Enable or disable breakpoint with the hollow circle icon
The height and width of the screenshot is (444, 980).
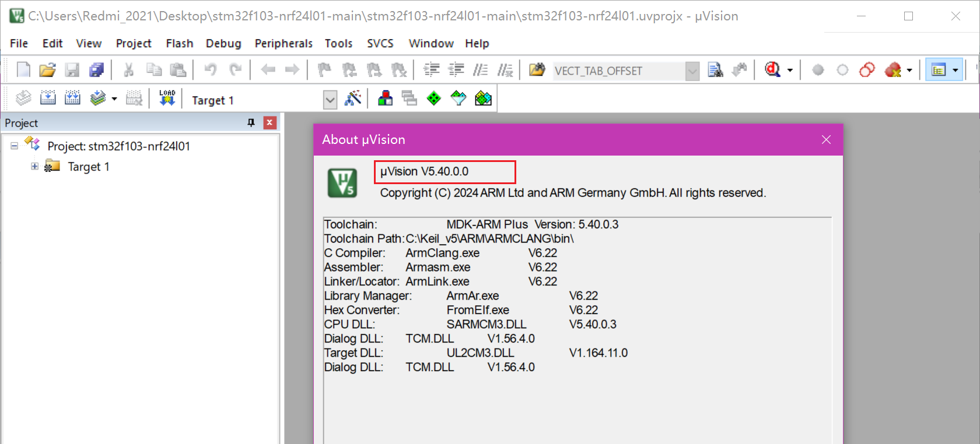tap(842, 70)
